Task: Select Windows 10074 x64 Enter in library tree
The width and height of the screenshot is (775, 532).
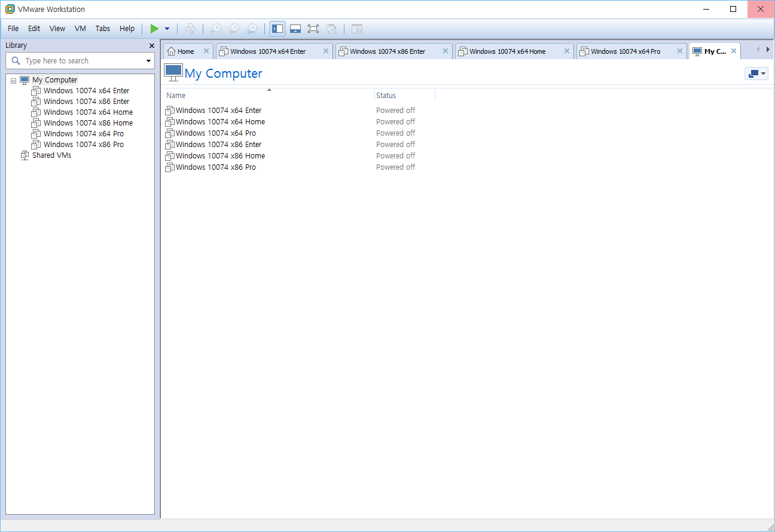Action: coord(86,91)
